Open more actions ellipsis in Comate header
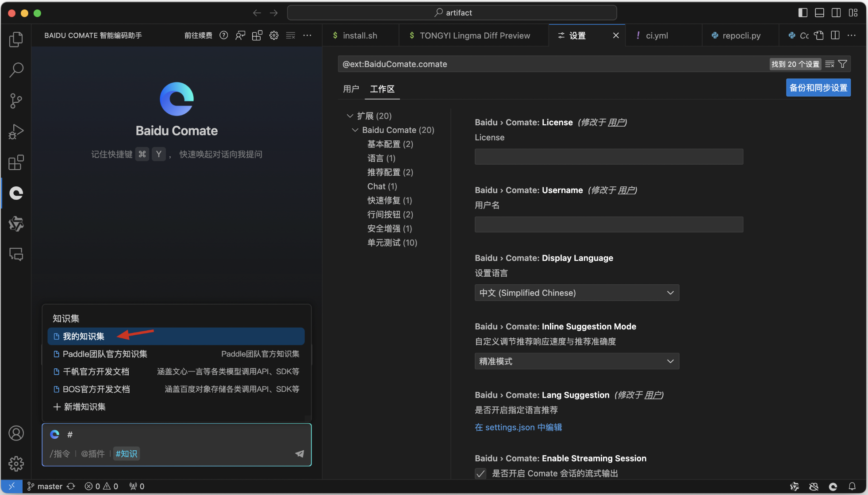The width and height of the screenshot is (868, 495). (x=307, y=35)
